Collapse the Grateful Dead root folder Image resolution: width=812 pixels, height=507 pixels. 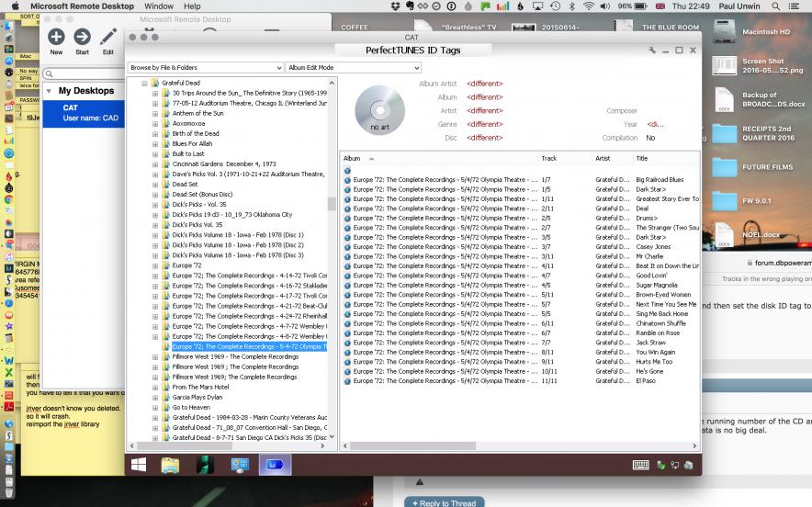pyautogui.click(x=144, y=84)
